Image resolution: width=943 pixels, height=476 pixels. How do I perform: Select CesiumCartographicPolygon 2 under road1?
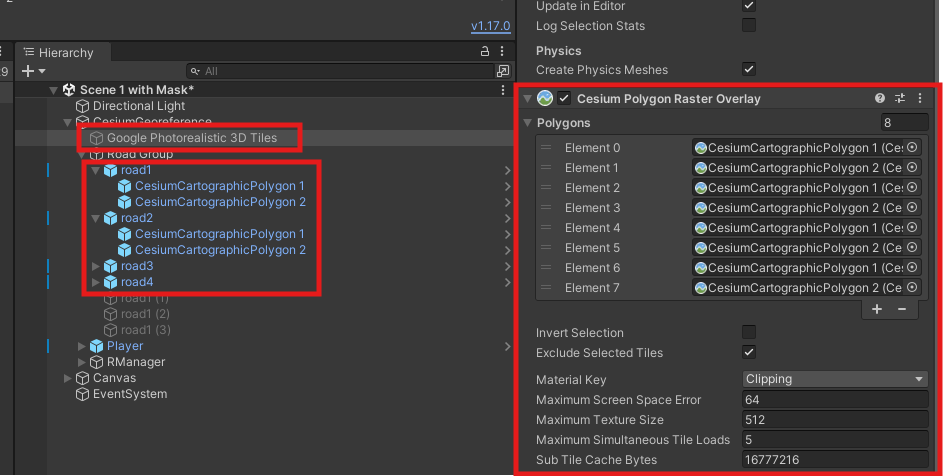220,202
